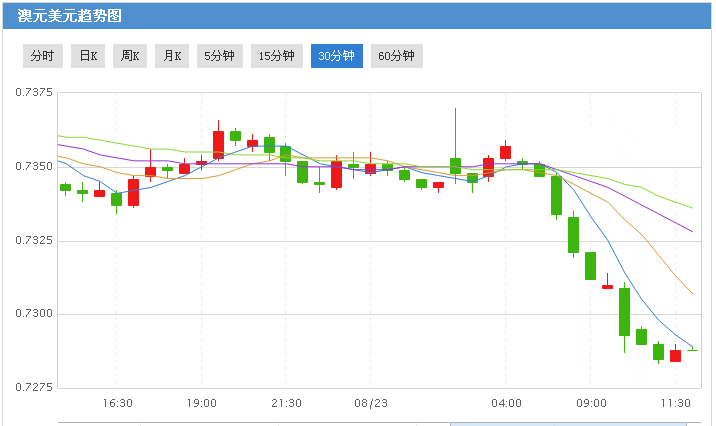Click the 04:00 time axis label
716x426 pixels.
[507, 403]
